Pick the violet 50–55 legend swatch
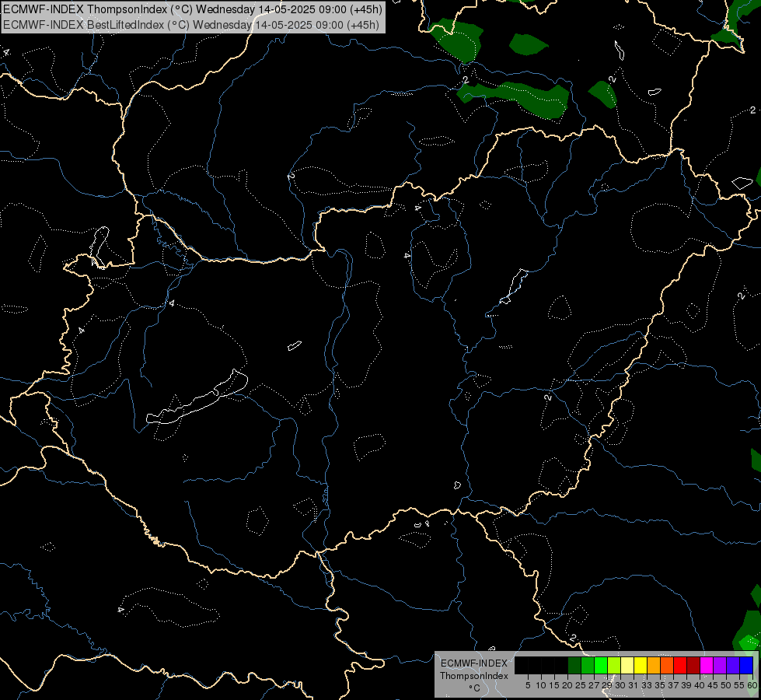761x700 pixels. click(733, 665)
